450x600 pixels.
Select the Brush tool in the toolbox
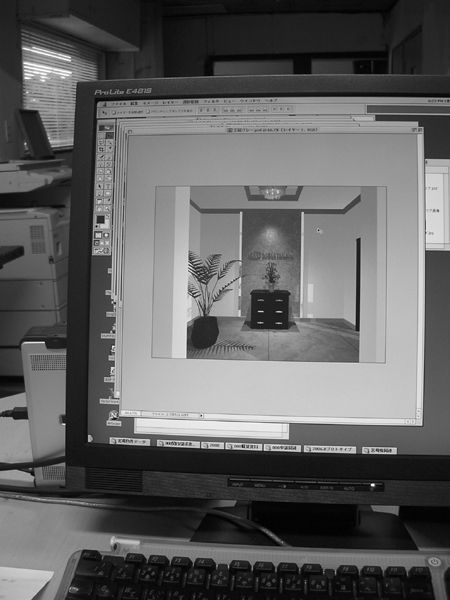(x=109, y=157)
